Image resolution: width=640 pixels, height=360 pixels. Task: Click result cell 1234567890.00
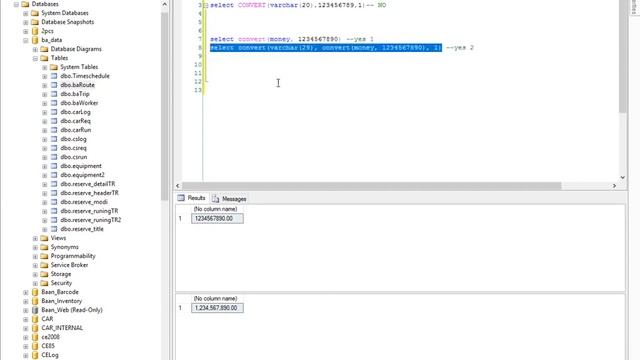coord(217,218)
